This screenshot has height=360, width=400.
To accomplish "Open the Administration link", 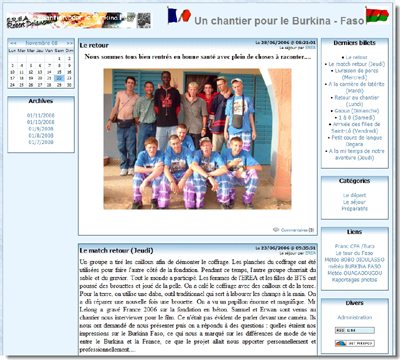I will point(355,317).
